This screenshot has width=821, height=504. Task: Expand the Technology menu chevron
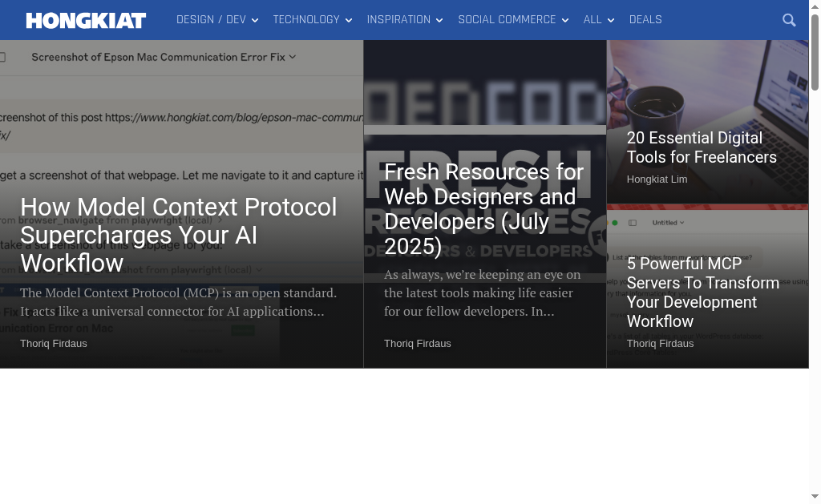tap(349, 20)
